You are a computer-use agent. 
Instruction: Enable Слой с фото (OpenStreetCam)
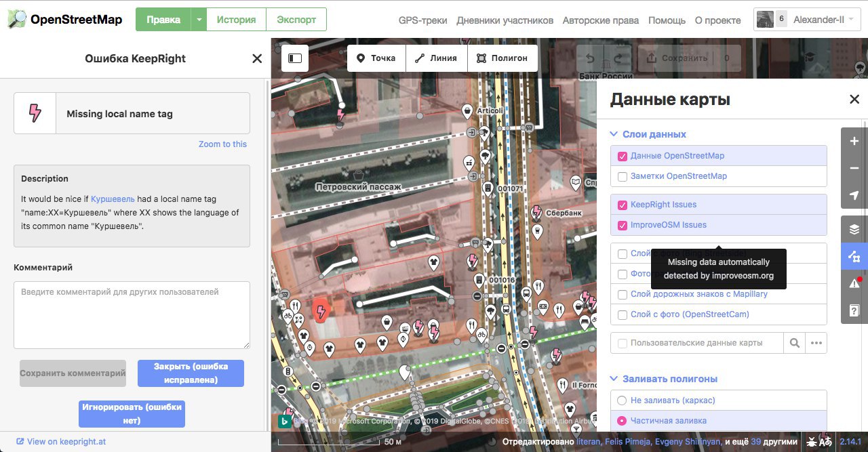(x=623, y=314)
